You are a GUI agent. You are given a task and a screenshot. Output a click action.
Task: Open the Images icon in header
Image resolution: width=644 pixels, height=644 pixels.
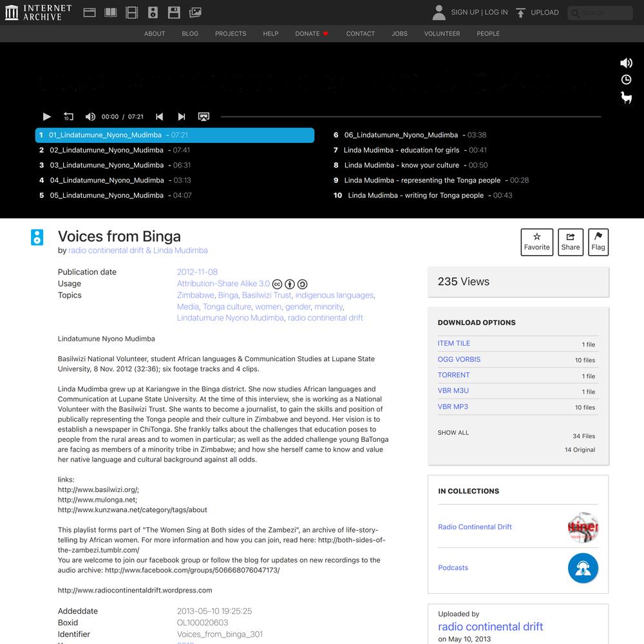click(x=195, y=12)
